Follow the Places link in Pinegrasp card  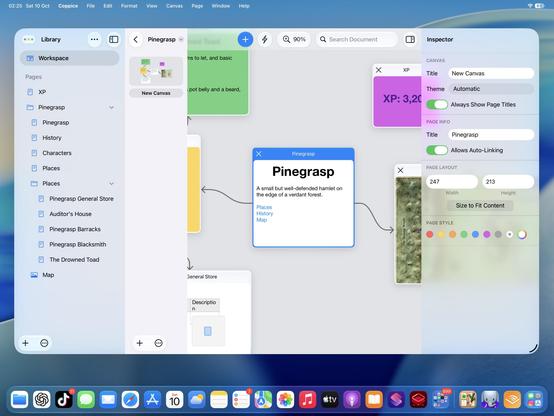click(x=264, y=207)
